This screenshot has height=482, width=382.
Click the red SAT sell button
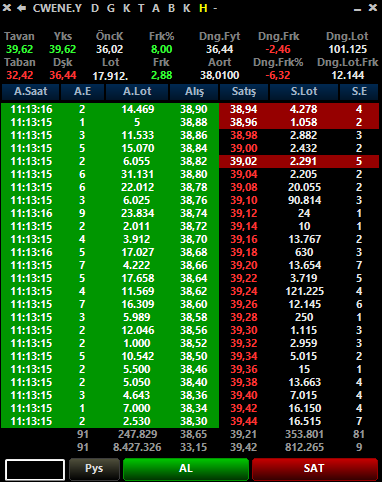[x=314, y=469]
